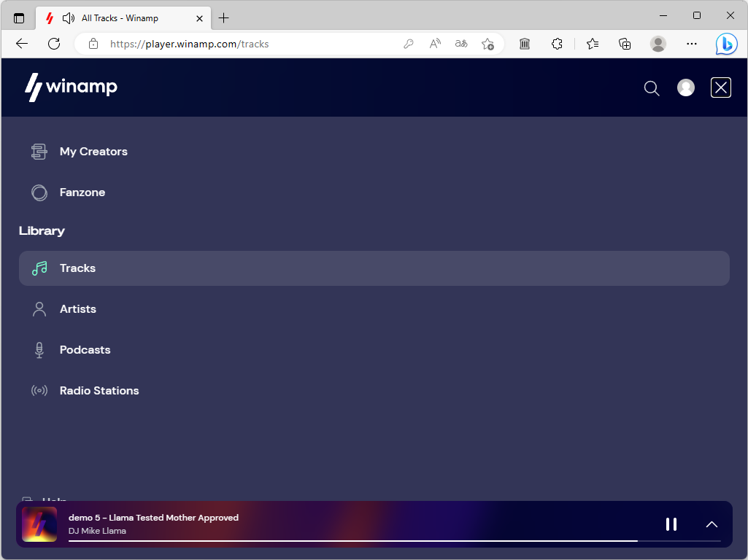Click the Fanzone circle icon

39,192
